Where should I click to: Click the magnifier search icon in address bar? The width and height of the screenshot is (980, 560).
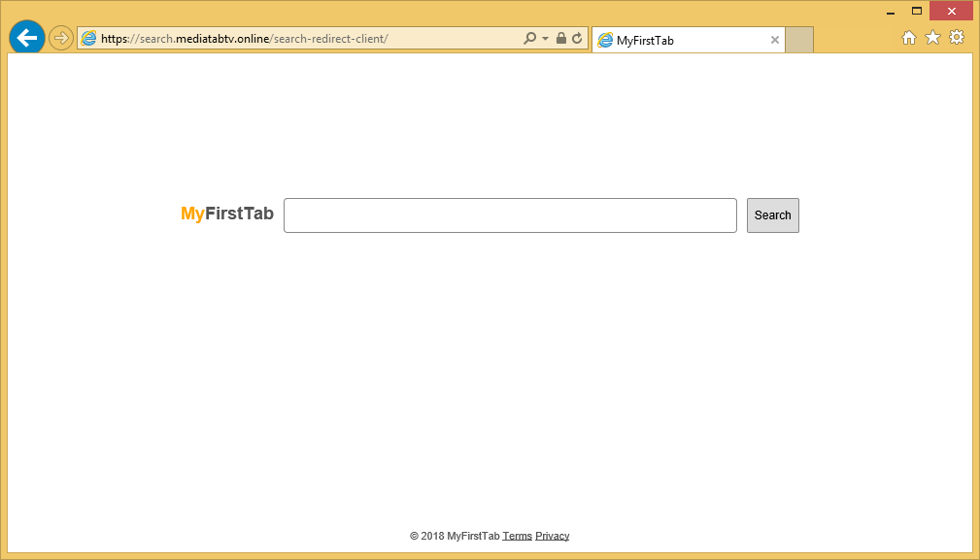pyautogui.click(x=529, y=39)
